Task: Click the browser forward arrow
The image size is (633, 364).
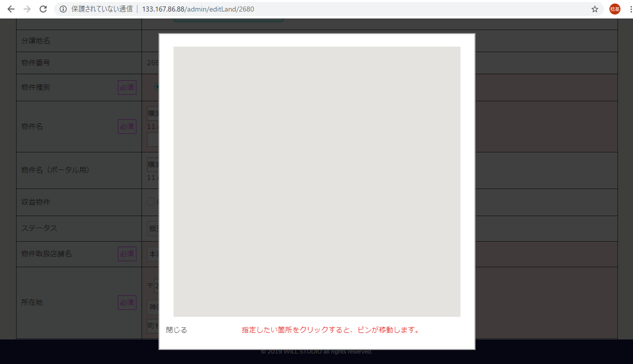Action: coord(27,9)
